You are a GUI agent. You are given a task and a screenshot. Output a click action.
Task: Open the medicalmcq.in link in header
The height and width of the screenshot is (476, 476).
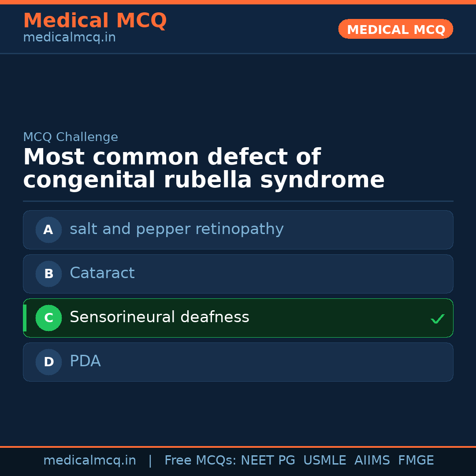pyautogui.click(x=69, y=37)
